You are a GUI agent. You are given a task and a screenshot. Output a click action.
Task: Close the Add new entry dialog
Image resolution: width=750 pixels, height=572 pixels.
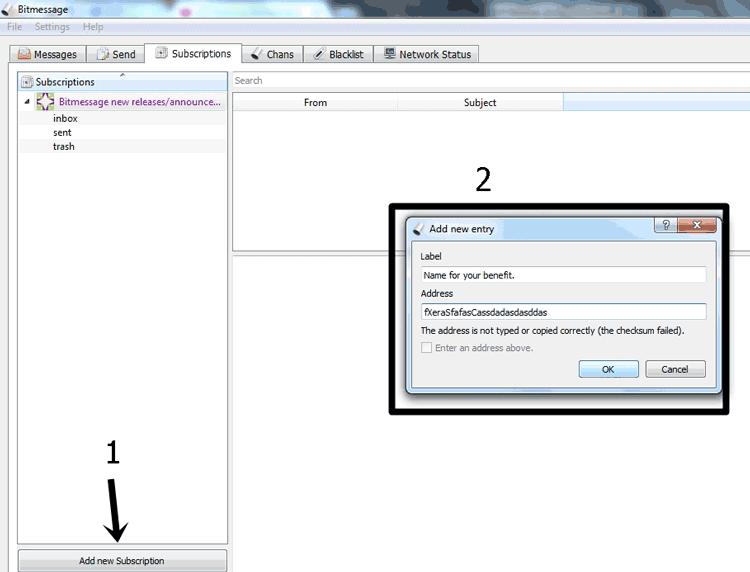(x=697, y=226)
